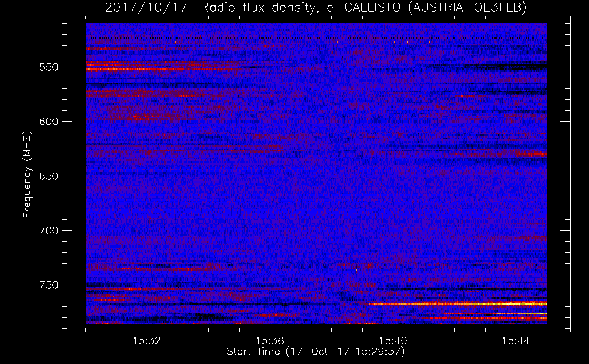Screen dimensions: 589x364
Task: Click the plot title mentioning e-CALLISTO
Action: [316, 7]
